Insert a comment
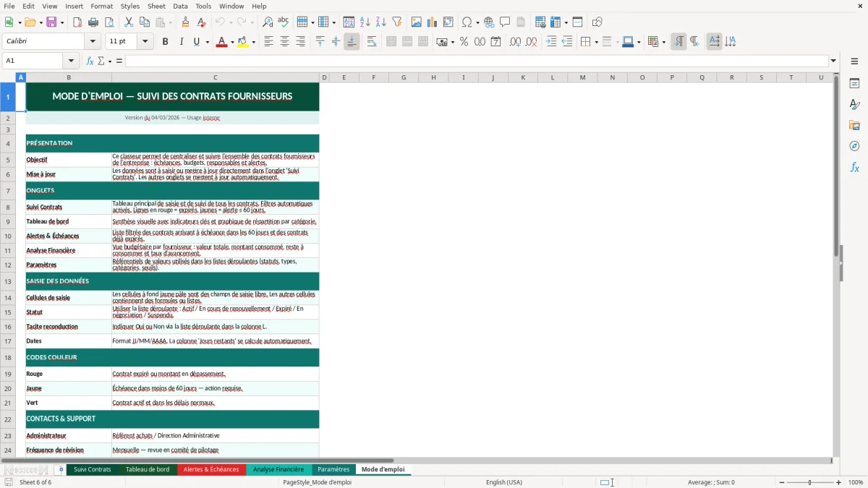Screen dimensions: 868x488 click(x=505, y=22)
